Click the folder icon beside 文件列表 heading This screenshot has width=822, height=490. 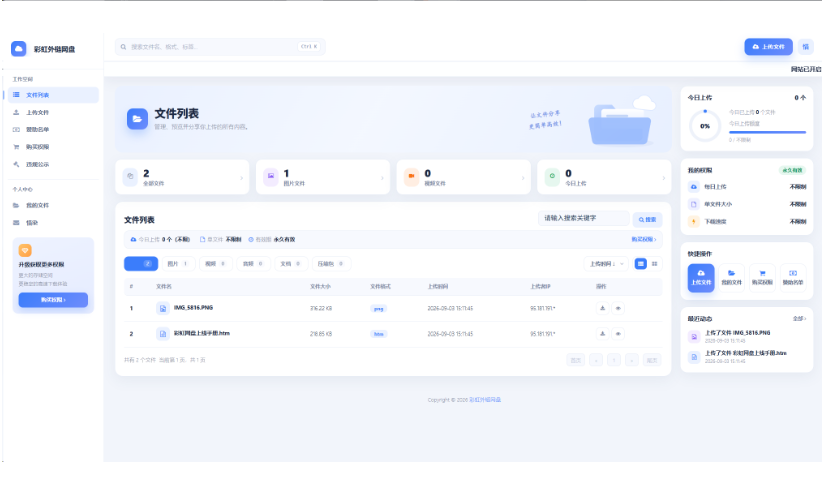(137, 119)
